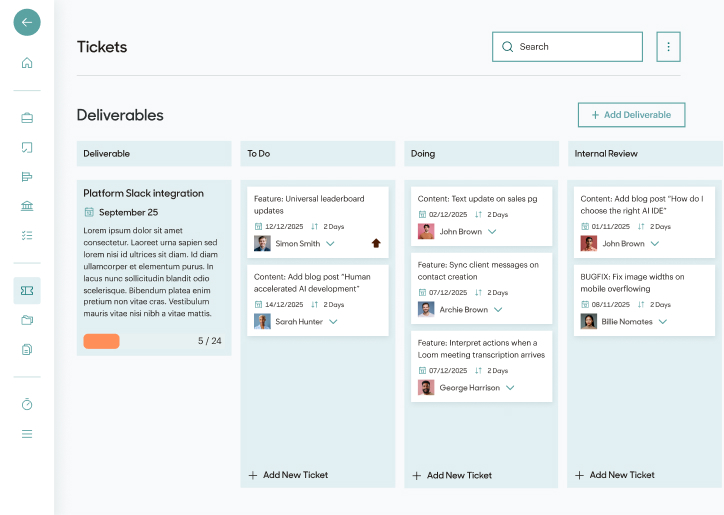Image resolution: width=724 pixels, height=515 pixels.
Task: Click the Add Deliverable button
Action: click(x=631, y=115)
